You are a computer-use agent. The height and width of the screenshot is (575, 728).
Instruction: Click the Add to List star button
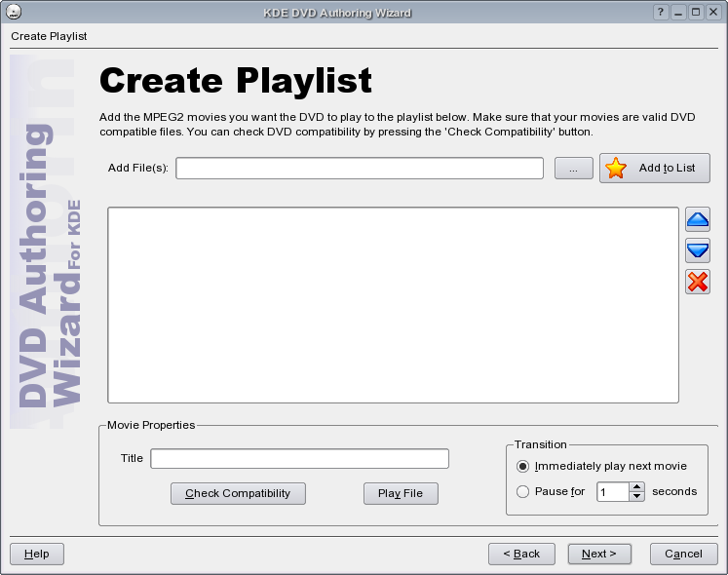tap(655, 169)
